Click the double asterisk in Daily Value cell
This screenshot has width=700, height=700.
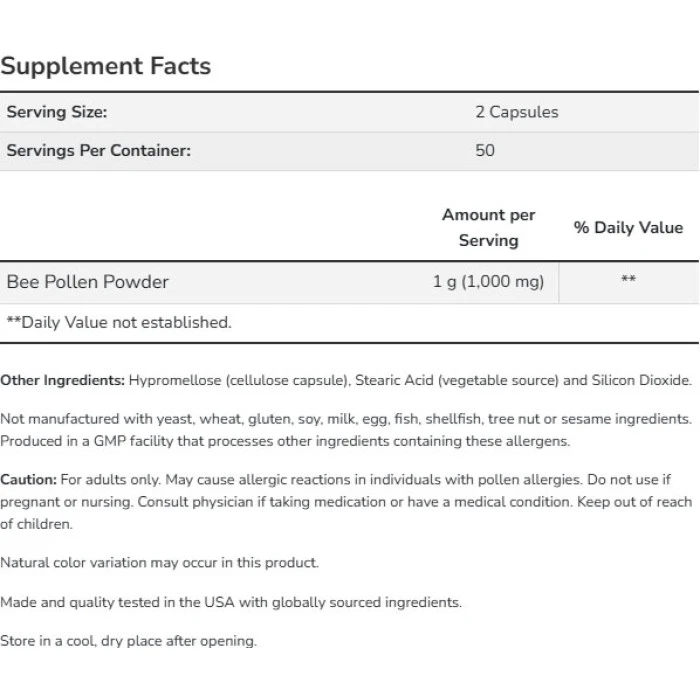point(628,281)
